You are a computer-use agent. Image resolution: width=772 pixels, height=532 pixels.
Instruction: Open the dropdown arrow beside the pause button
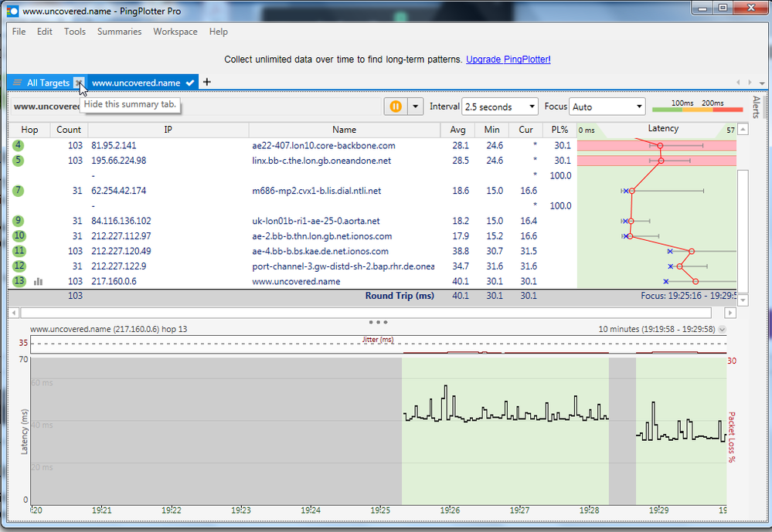click(x=416, y=107)
